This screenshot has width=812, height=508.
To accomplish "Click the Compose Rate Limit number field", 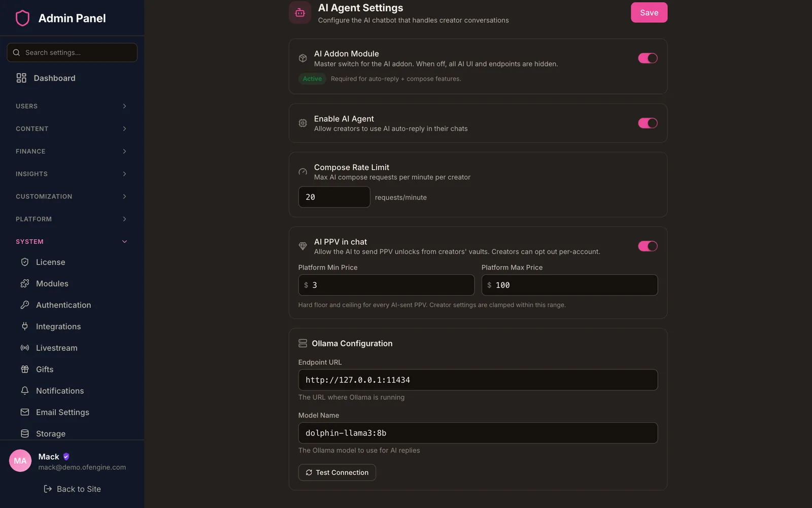I will (334, 197).
